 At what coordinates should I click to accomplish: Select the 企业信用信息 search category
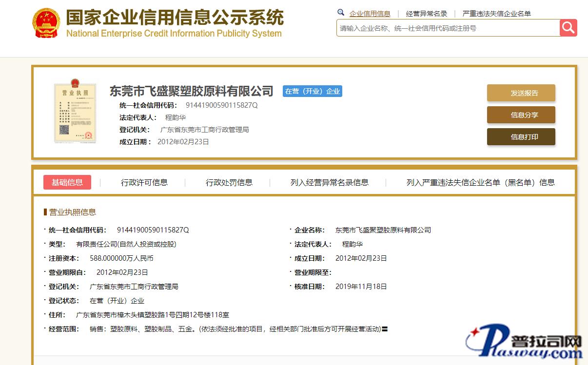pos(370,14)
